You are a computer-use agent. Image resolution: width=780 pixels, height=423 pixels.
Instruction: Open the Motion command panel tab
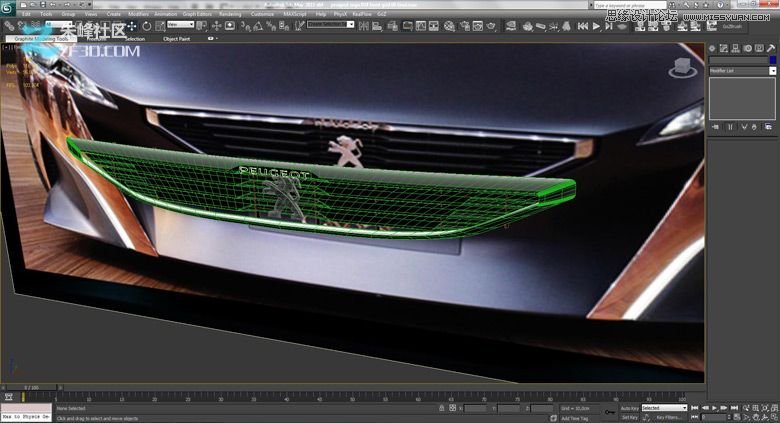[747, 48]
